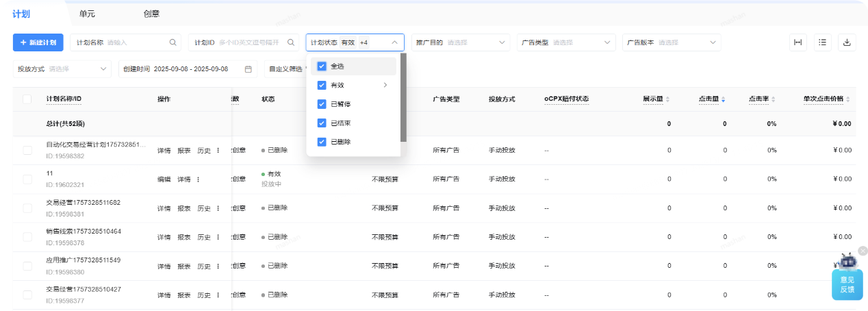Tick the select-all checkbox in table header
The height and width of the screenshot is (311, 868).
tap(27, 99)
